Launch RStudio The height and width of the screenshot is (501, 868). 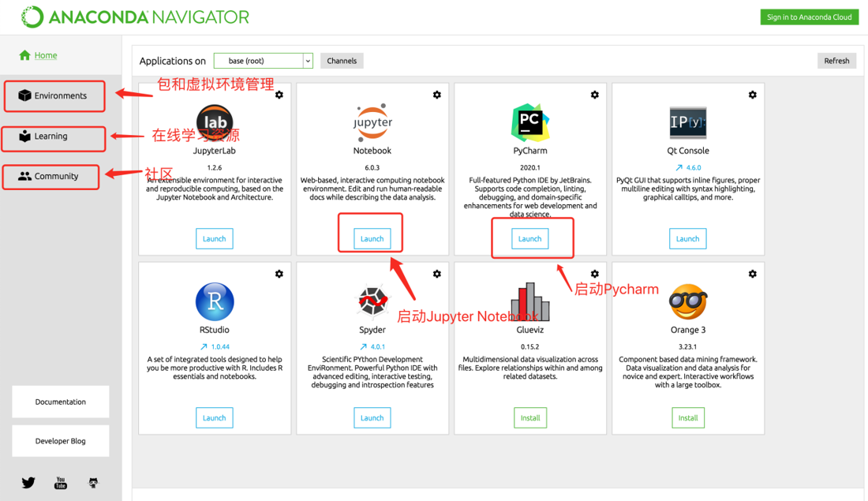214,418
